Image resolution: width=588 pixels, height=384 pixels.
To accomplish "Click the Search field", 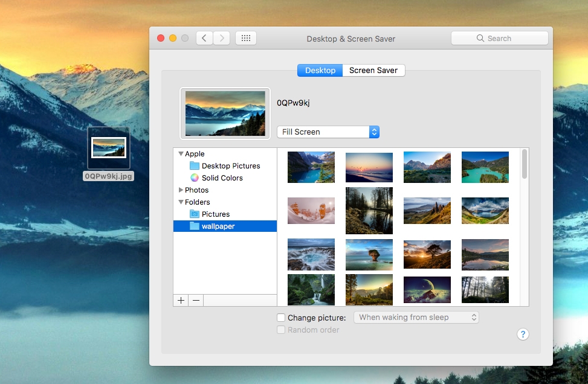I will [499, 38].
